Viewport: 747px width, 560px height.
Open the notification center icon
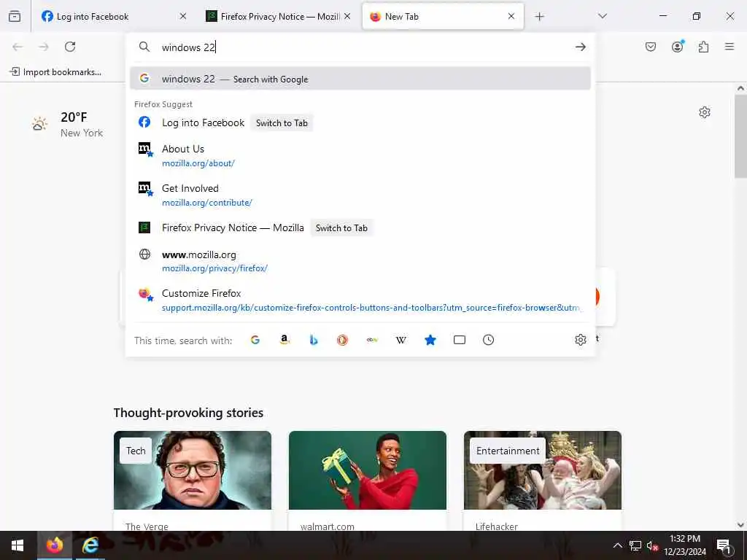724,545
